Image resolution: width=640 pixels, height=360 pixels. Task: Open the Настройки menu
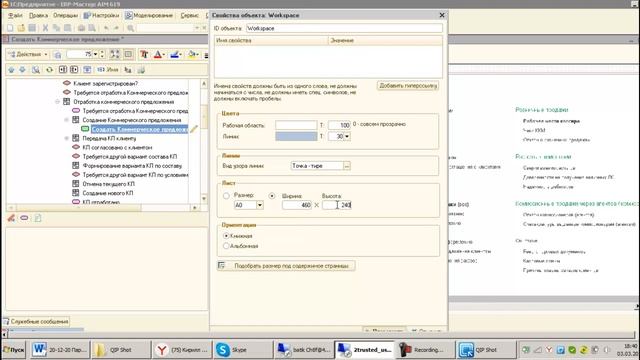point(101,16)
